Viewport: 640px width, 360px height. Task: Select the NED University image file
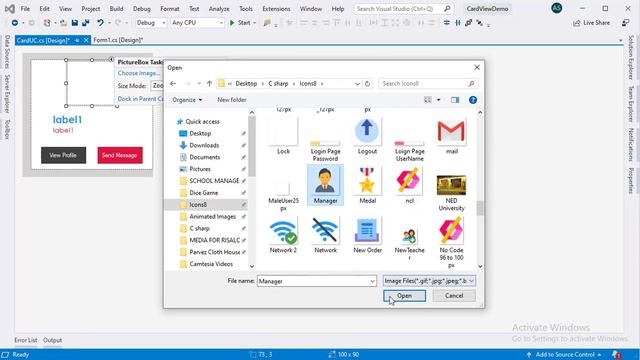point(451,192)
